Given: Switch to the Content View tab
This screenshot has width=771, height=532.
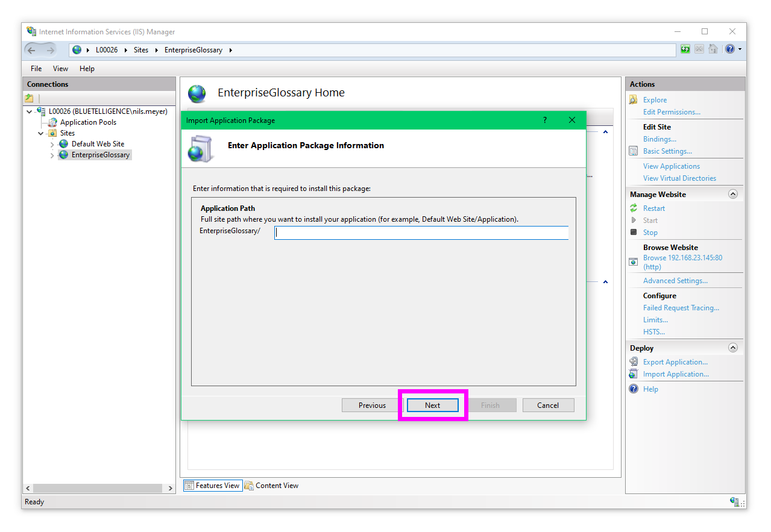Looking at the screenshot, I should (271, 486).
